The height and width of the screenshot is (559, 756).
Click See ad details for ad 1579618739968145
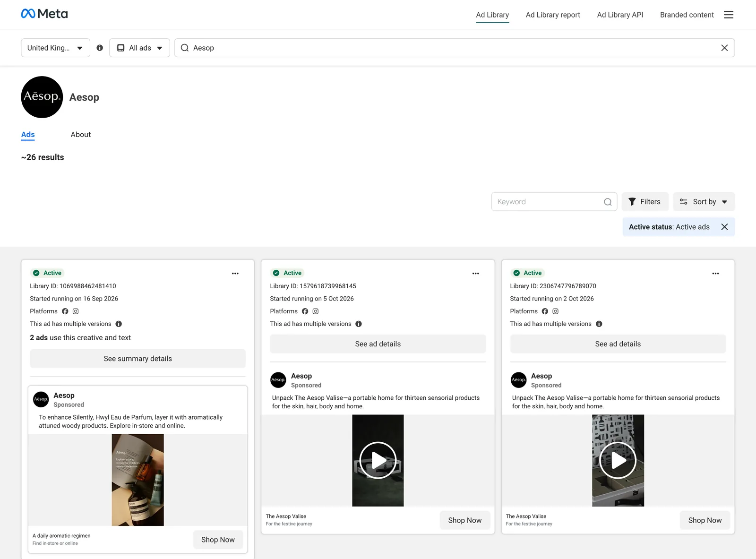[378, 344]
